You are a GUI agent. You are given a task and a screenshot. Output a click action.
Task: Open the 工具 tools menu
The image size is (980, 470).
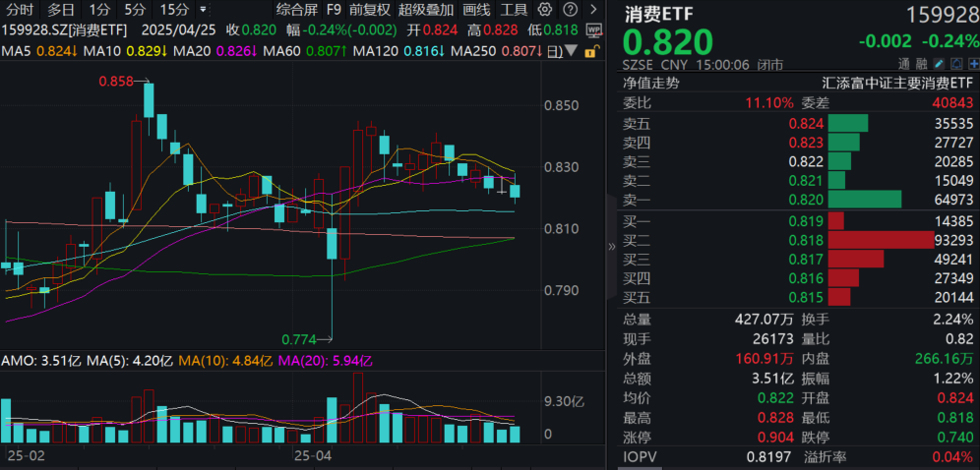pos(514,10)
